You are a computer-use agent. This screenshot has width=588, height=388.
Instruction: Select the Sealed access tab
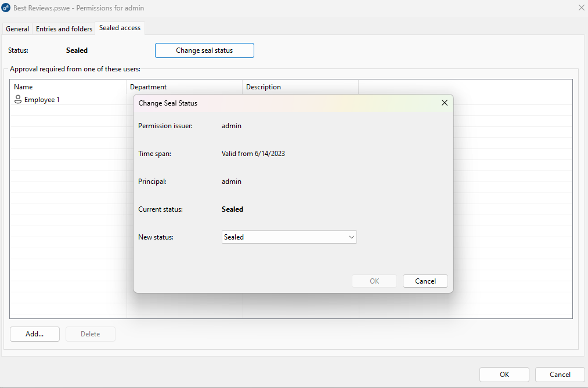click(x=120, y=27)
